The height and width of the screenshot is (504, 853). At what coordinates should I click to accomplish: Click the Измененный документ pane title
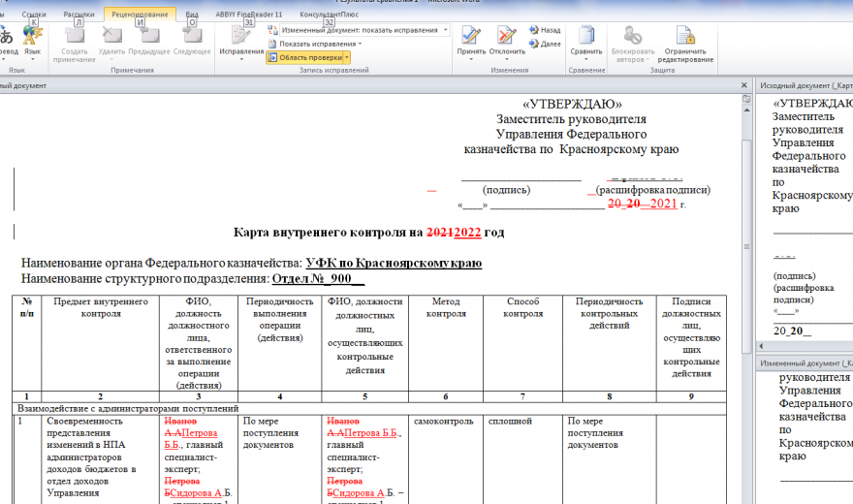click(806, 363)
